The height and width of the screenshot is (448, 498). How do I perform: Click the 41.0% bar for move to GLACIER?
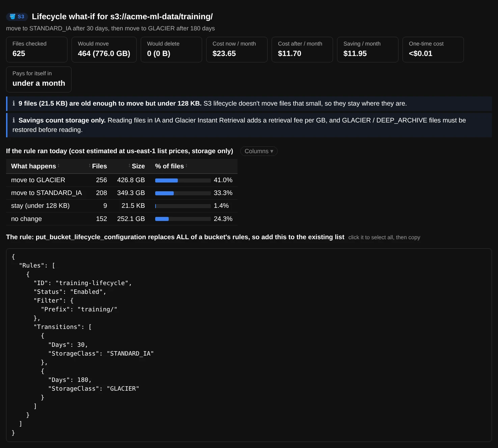click(183, 180)
